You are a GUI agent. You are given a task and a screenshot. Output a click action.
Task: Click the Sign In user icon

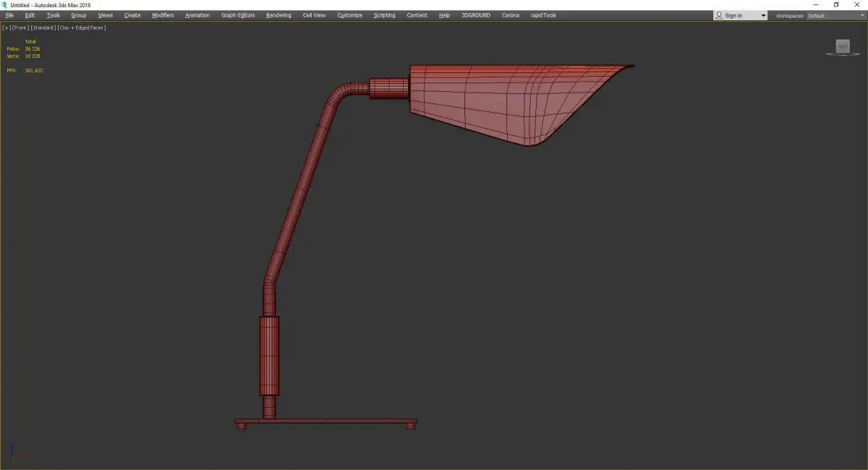click(719, 15)
